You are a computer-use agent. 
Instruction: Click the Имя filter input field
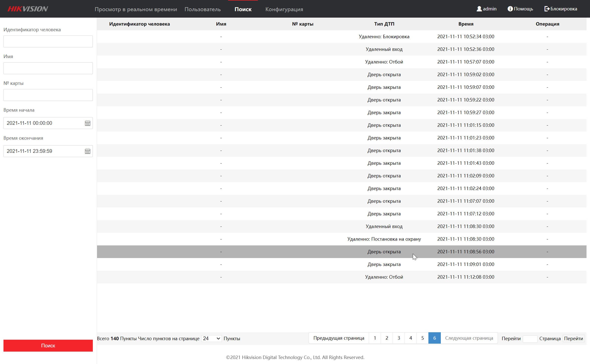[x=48, y=68]
